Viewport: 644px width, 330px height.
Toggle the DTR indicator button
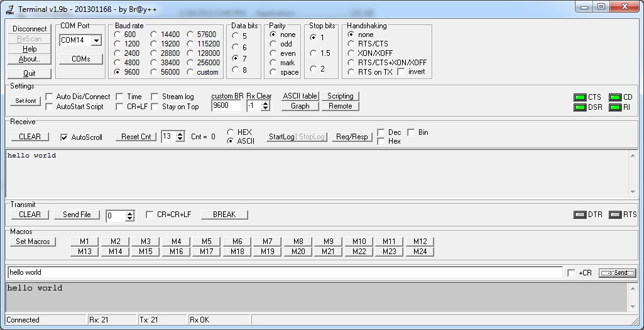579,215
